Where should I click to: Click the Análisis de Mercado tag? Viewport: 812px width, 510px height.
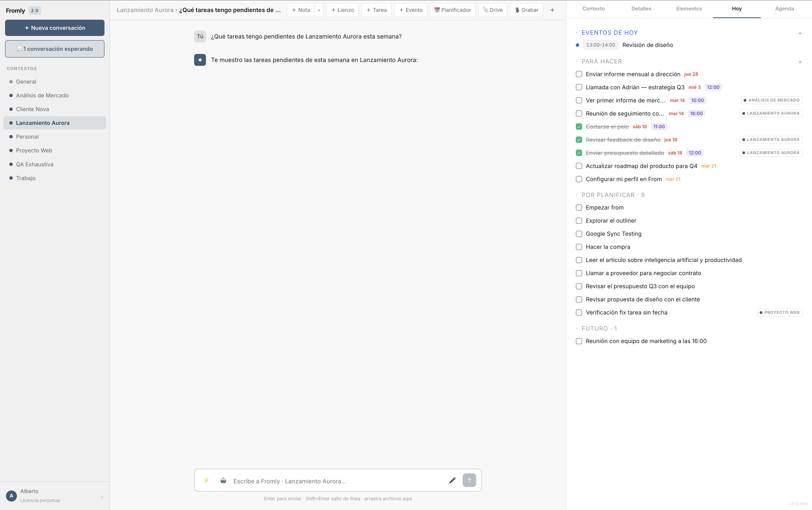[772, 100]
